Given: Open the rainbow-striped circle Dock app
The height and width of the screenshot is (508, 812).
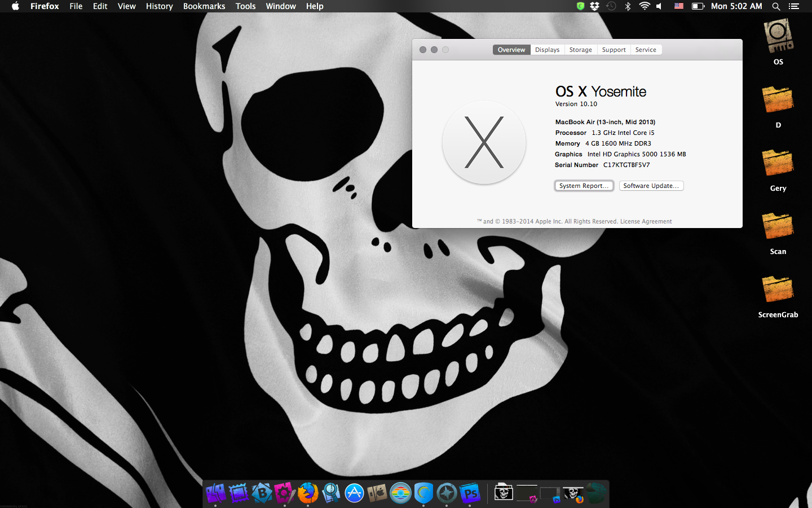Looking at the screenshot, I should pyautogui.click(x=400, y=493).
